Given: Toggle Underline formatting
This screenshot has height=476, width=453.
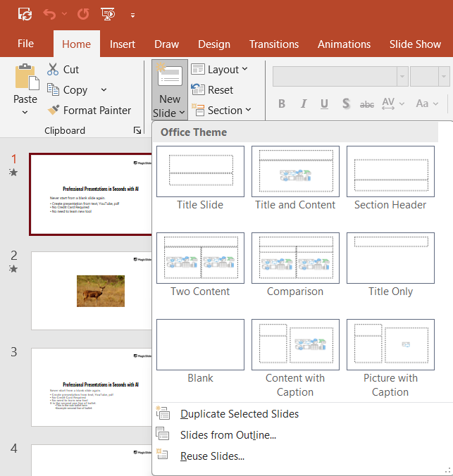Looking at the screenshot, I should tap(324, 104).
